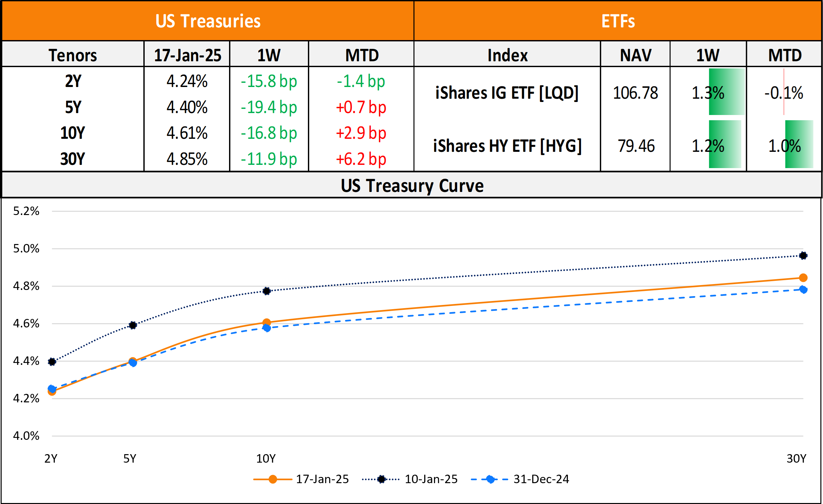
Task: Click the US Treasuries header
Action: pyautogui.click(x=208, y=21)
